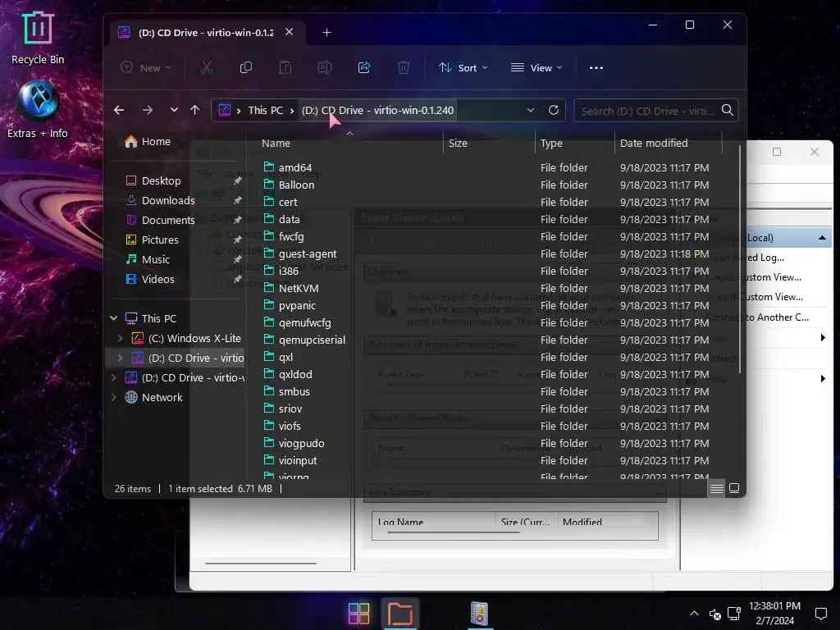
Task: Click the file list vertical scrollbar
Action: click(740, 260)
